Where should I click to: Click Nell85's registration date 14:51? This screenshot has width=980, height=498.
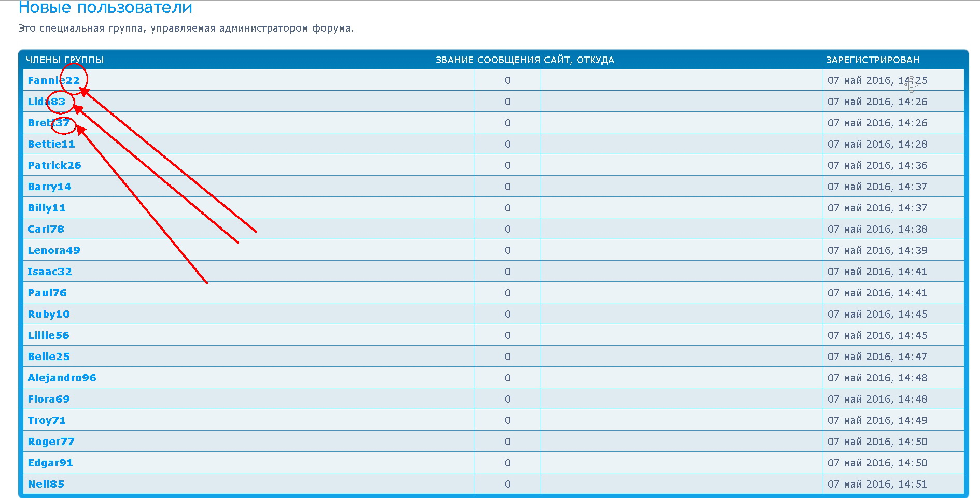point(877,484)
